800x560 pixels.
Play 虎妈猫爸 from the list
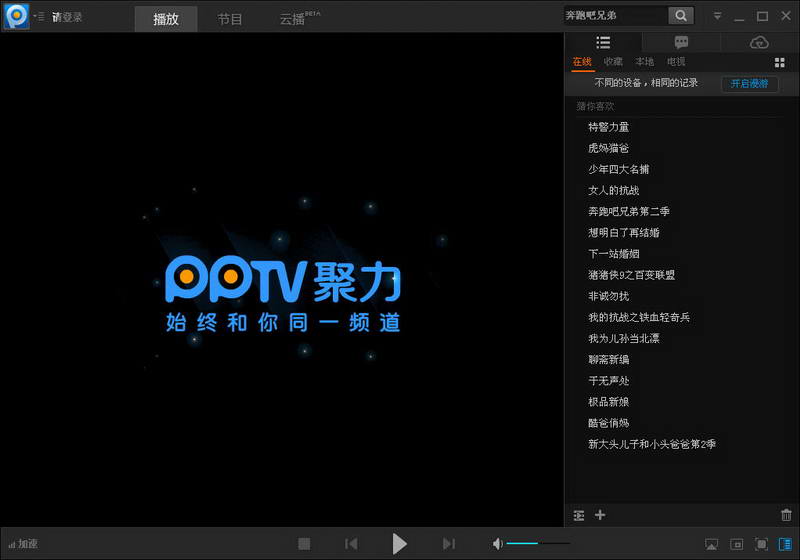click(609, 148)
